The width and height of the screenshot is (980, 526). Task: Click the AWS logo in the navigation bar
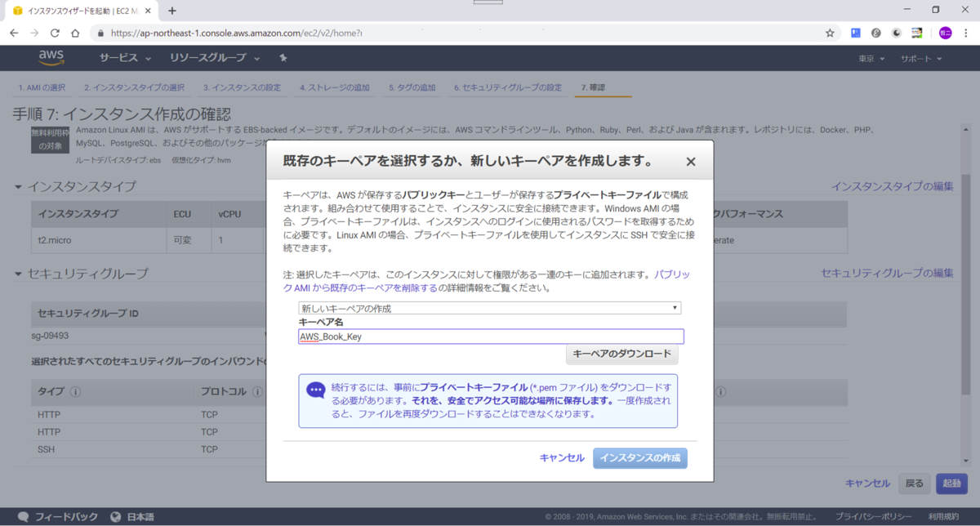[x=51, y=57]
